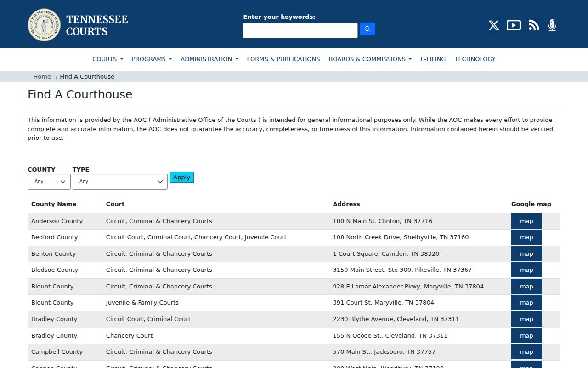
Task: Expand the Boards & Commissions menu
Action: click(x=370, y=59)
